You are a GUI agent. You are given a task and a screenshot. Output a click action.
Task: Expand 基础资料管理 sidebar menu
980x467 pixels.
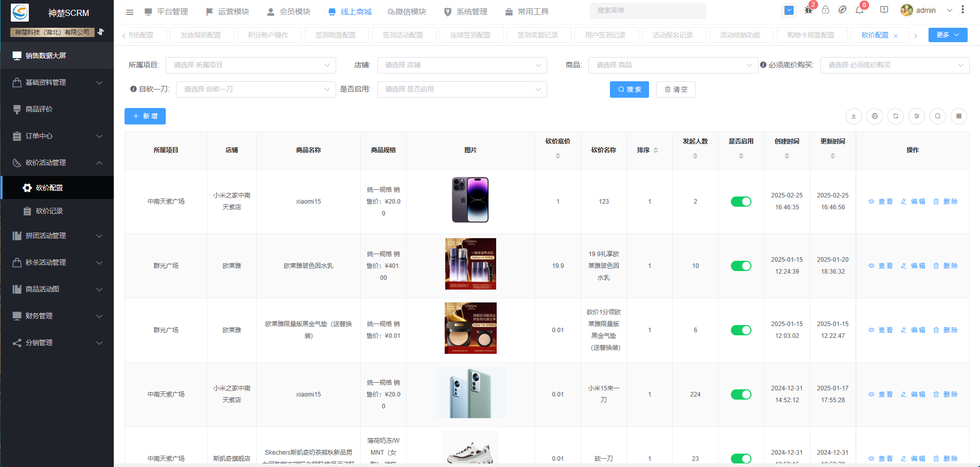(x=57, y=82)
